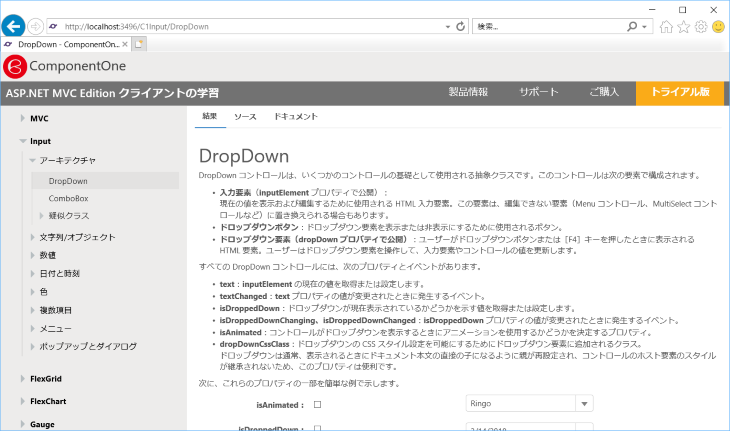730x431 pixels.
Task: Switch to the ソース tab
Action: point(245,117)
